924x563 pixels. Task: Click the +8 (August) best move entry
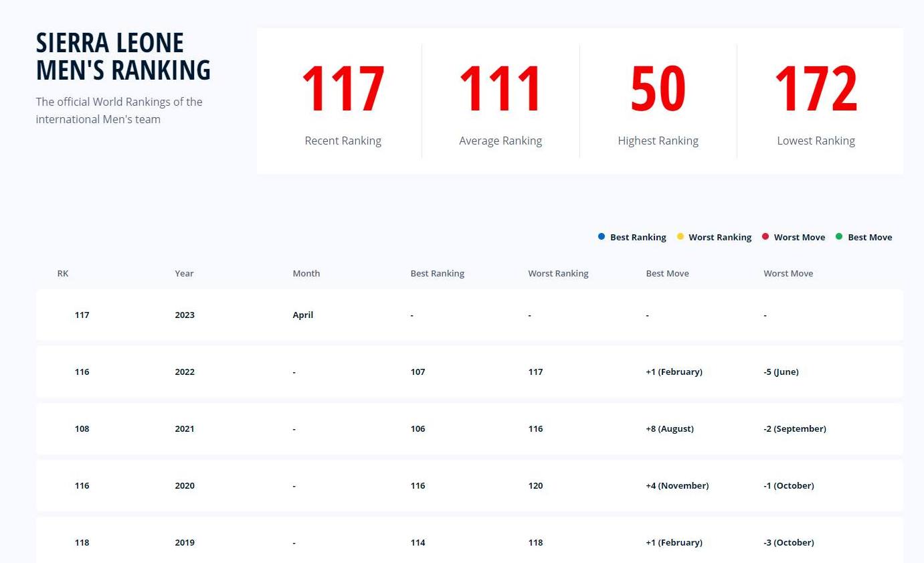[669, 428]
